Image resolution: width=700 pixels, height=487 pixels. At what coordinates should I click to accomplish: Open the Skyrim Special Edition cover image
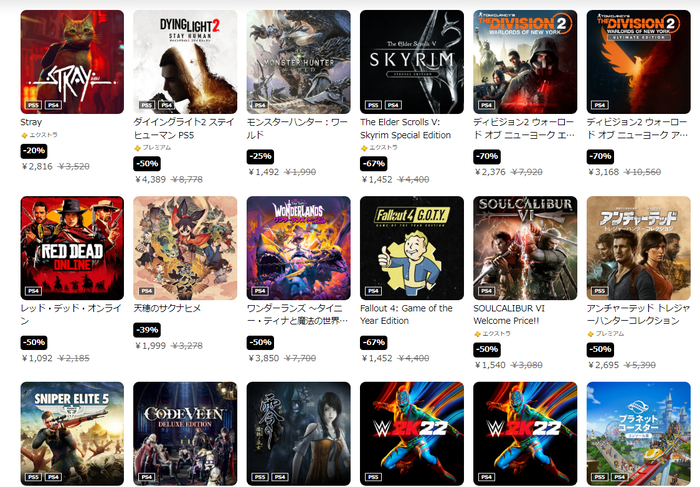(x=412, y=62)
